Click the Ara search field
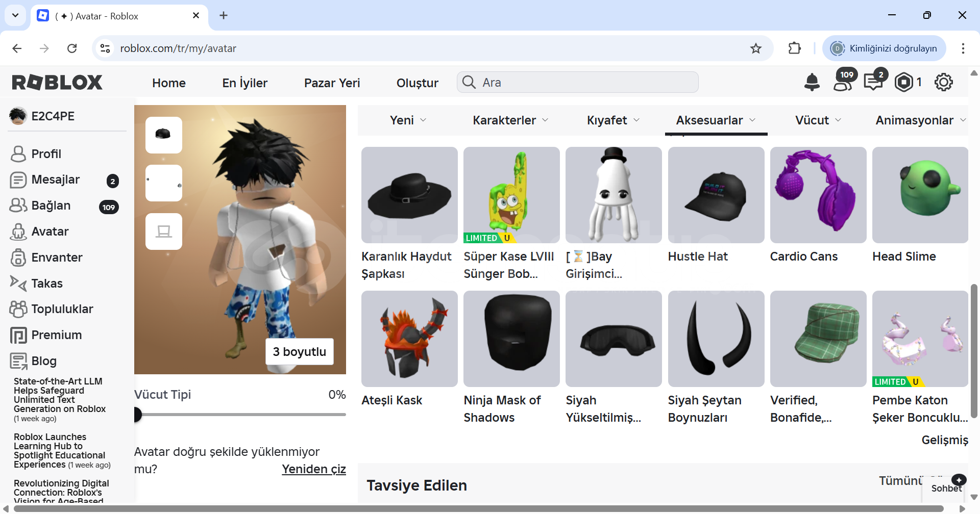The width and height of the screenshot is (980, 514). 578,82
